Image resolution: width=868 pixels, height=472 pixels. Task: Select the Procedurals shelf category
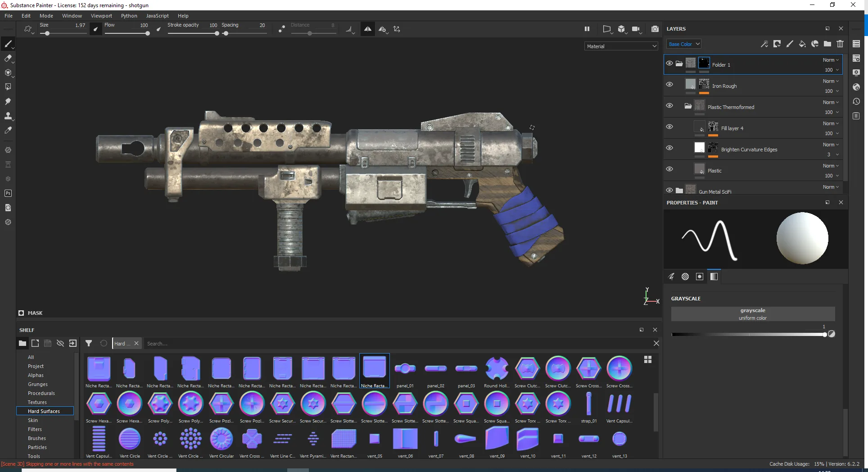pyautogui.click(x=41, y=393)
